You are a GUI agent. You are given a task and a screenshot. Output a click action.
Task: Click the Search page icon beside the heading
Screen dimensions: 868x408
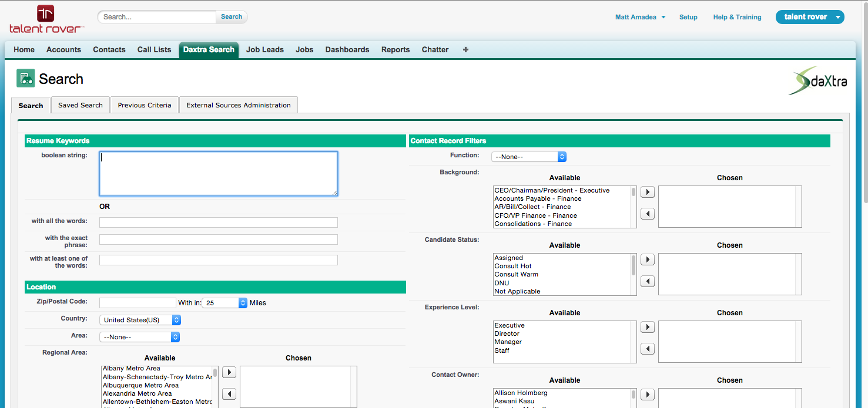click(x=26, y=78)
